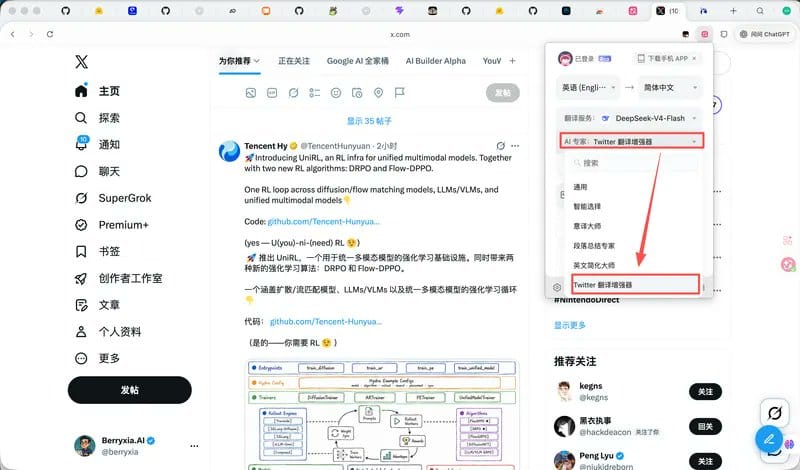
Task: Click the 询问 ChatGPT button in toolbar
Action: click(x=764, y=34)
